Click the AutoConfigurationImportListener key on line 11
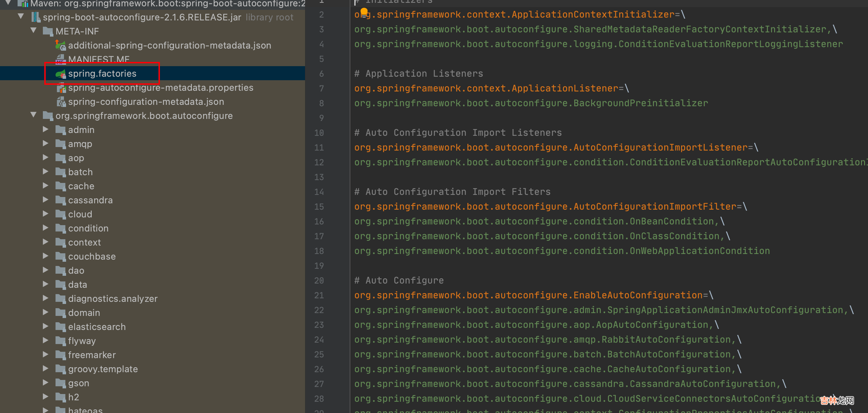Screen dimensions: 868x413 pos(551,147)
